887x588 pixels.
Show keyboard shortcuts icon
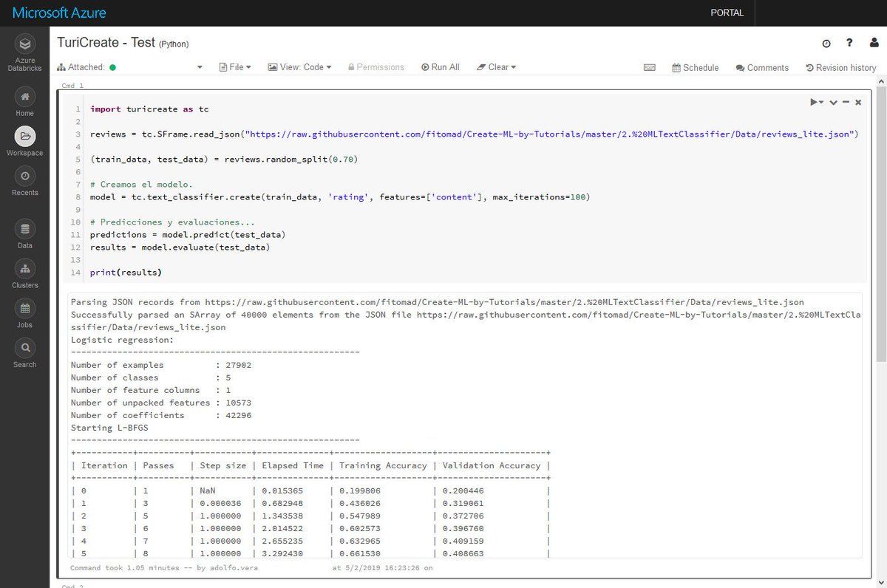pyautogui.click(x=650, y=67)
